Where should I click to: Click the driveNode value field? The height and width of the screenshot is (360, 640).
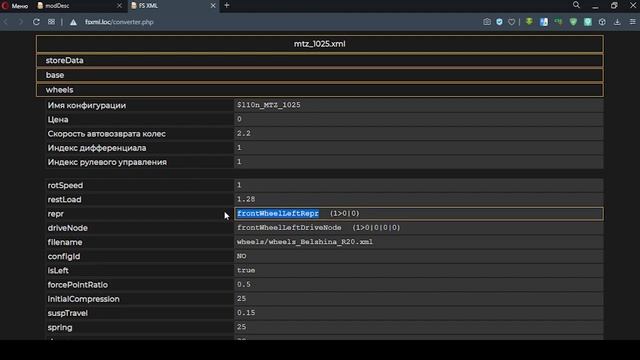(x=419, y=228)
